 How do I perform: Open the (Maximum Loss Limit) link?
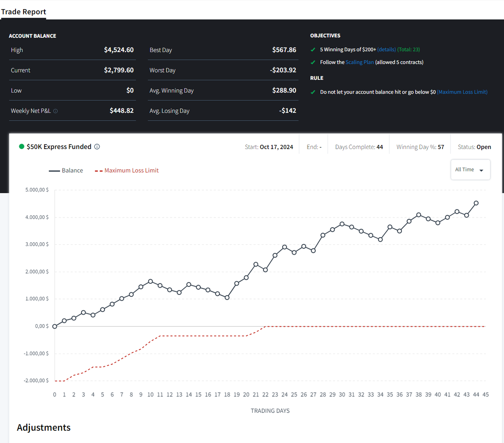462,92
